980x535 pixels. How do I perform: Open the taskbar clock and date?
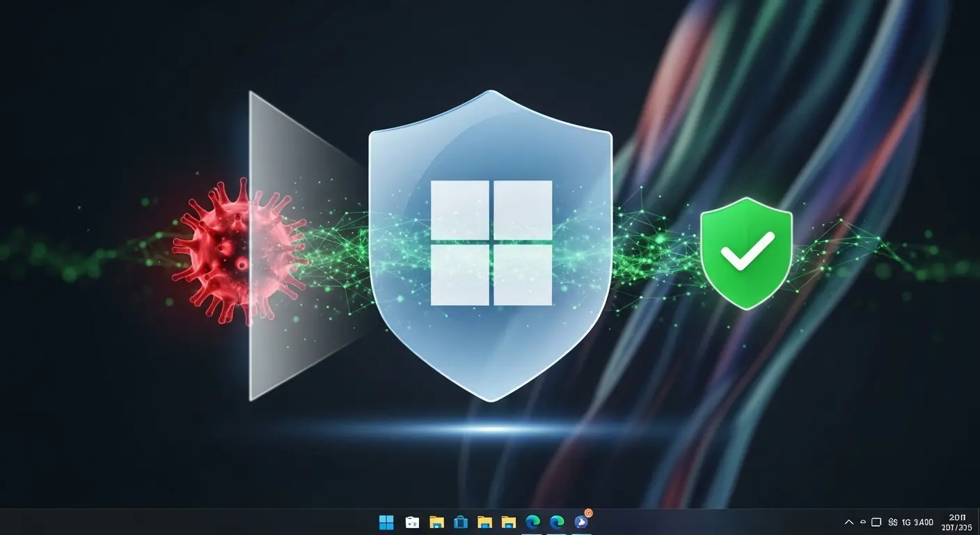click(958, 522)
